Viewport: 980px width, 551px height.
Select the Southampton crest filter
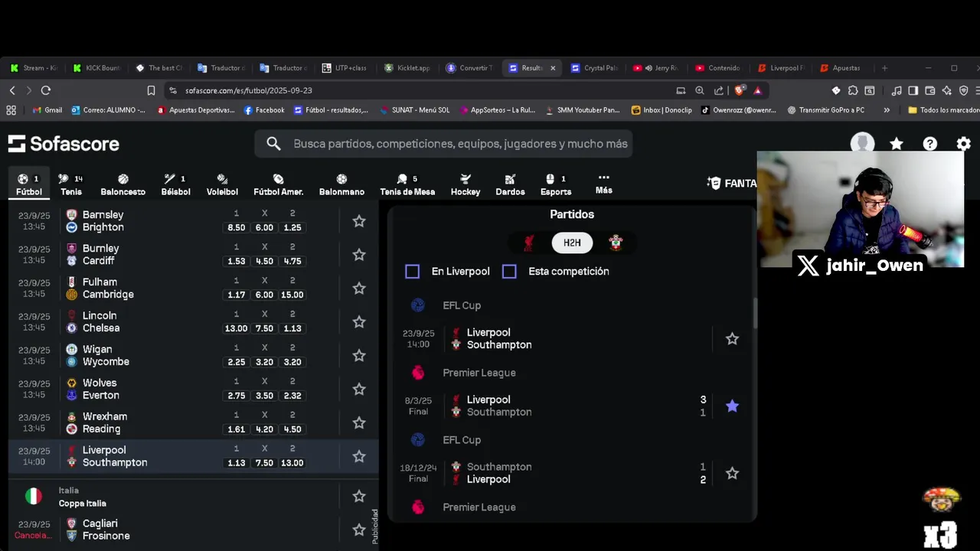point(616,243)
